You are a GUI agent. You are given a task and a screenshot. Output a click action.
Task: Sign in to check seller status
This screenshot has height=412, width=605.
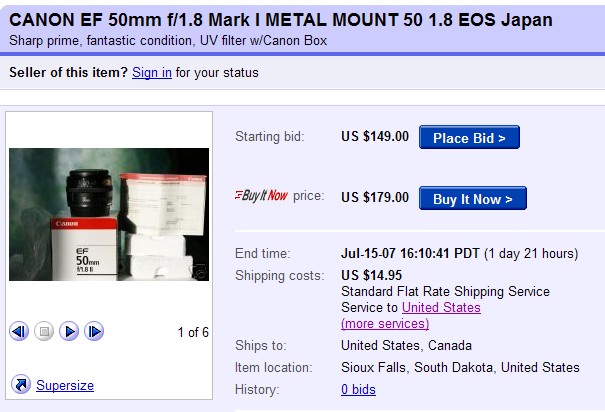[x=151, y=73]
